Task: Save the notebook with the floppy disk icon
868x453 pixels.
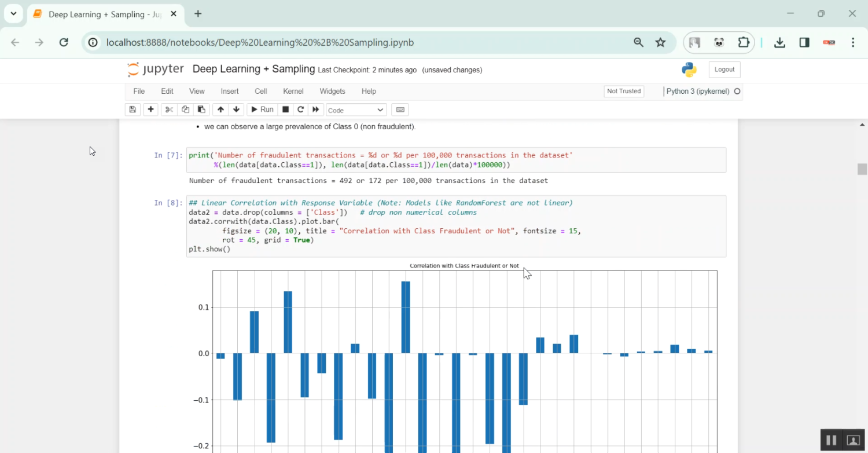Action: [133, 109]
